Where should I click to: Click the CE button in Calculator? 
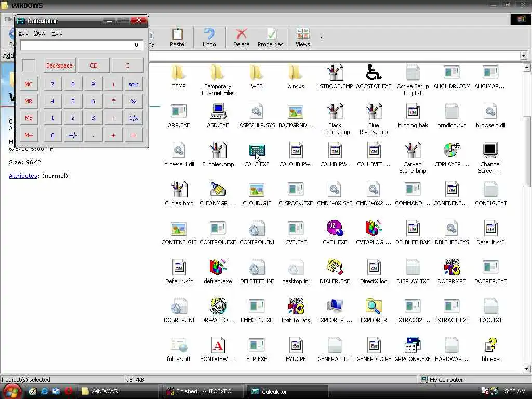94,65
